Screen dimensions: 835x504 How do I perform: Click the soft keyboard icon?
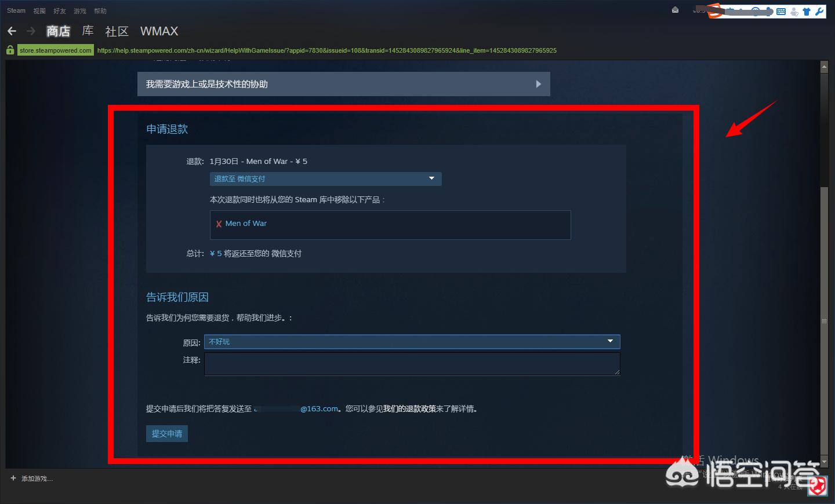781,12
